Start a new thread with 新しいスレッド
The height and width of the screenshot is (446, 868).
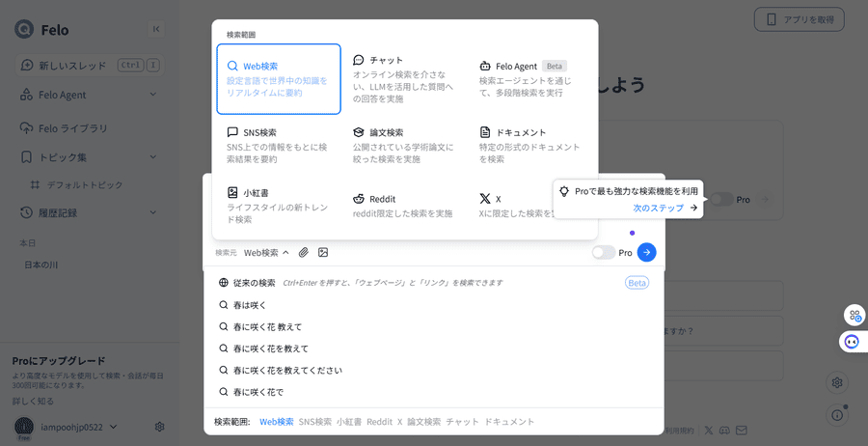pyautogui.click(x=90, y=66)
